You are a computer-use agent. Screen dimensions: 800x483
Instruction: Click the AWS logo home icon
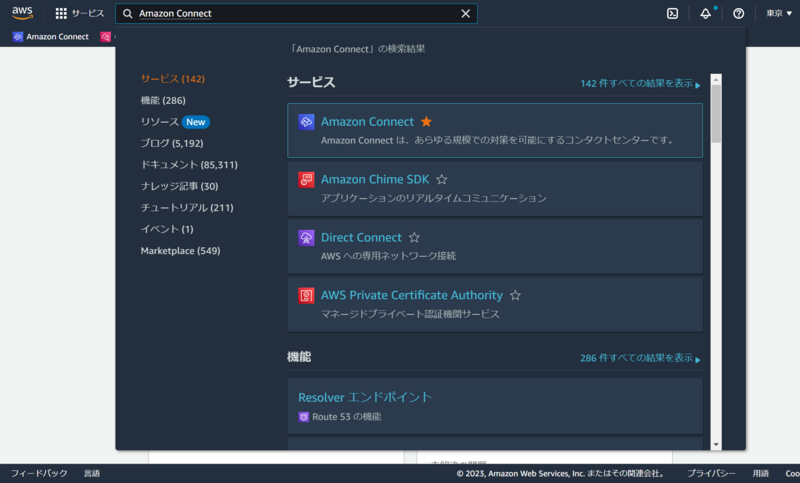click(22, 13)
